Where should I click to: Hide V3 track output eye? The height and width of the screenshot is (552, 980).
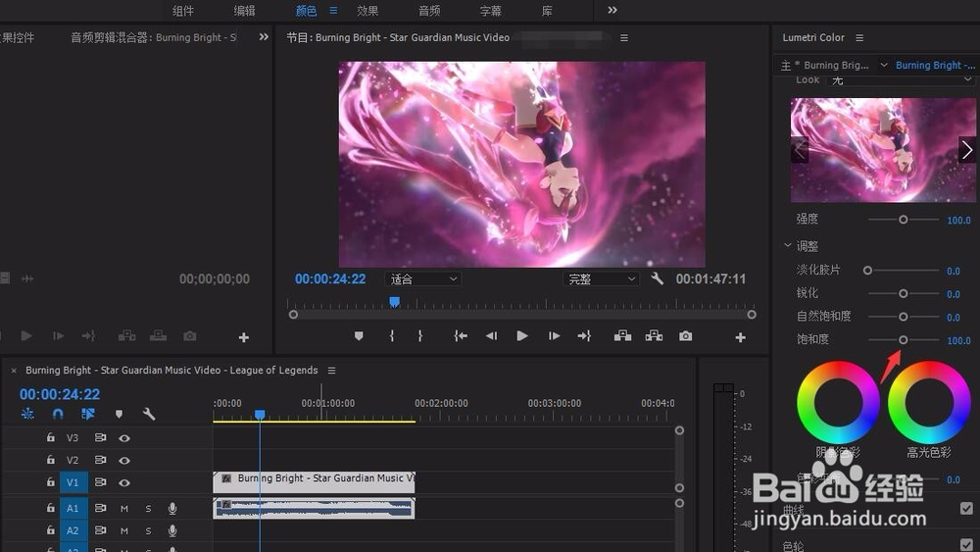pos(124,438)
